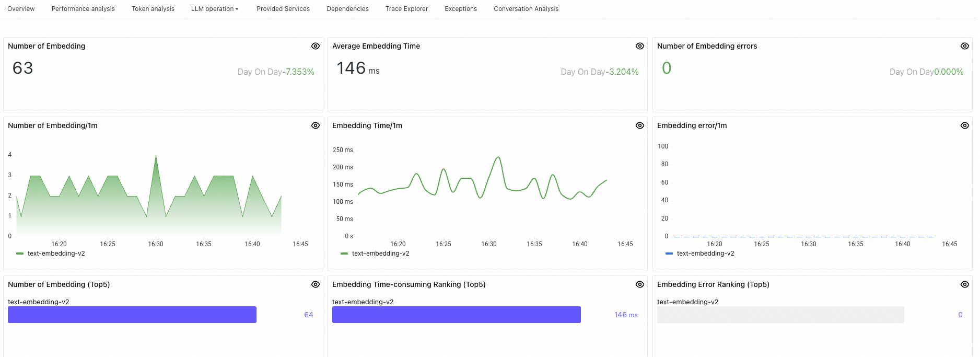Expand the LLM operation dropdown menu

coord(215,9)
